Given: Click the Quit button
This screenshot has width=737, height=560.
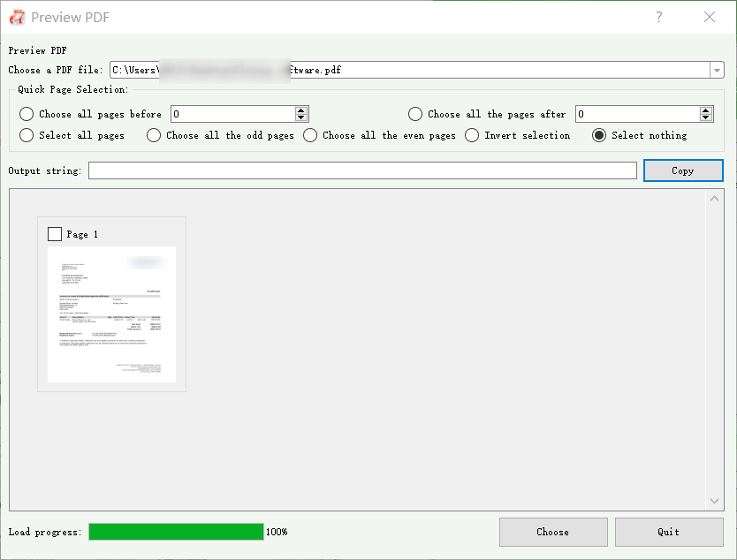Looking at the screenshot, I should coord(669,532).
